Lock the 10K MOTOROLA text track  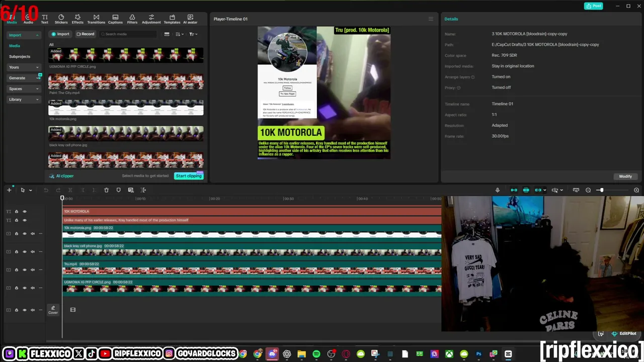pyautogui.click(x=16, y=212)
